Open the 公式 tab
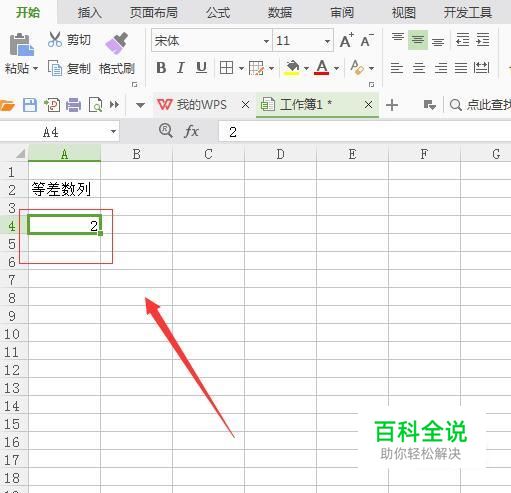511x493 pixels. (x=218, y=13)
